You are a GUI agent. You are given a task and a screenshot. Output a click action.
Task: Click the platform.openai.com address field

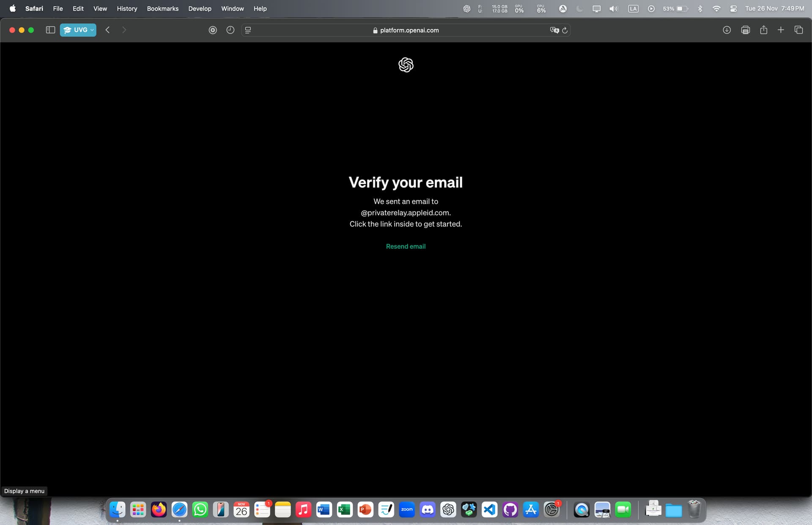click(x=406, y=30)
